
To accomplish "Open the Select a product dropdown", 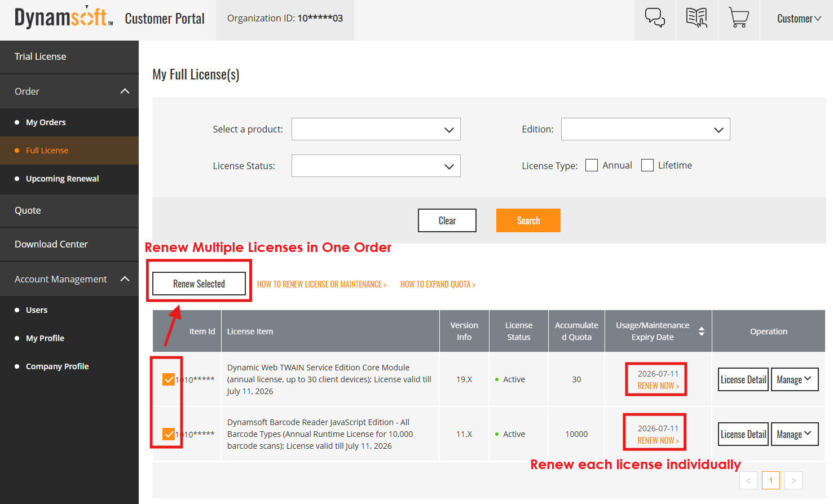I will [x=376, y=129].
